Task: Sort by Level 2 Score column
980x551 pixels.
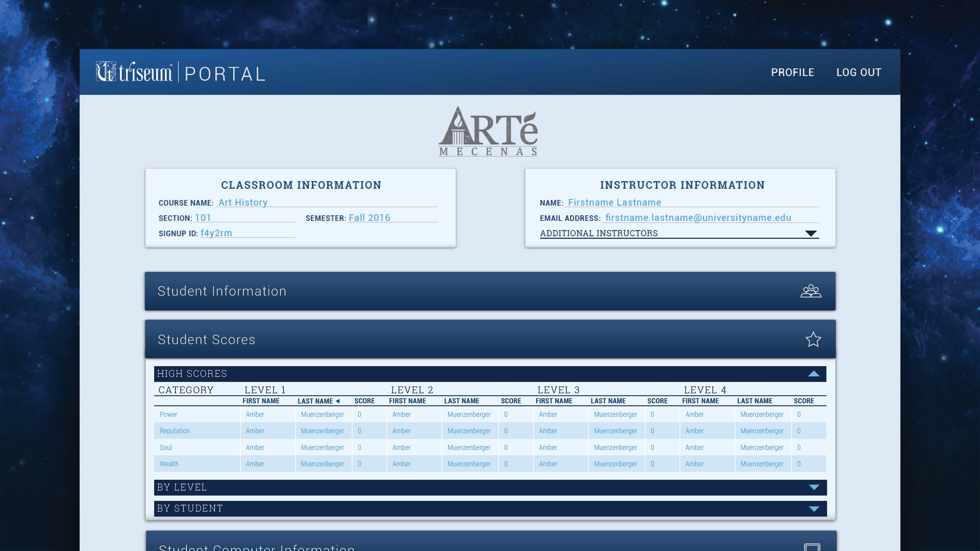Action: (511, 401)
